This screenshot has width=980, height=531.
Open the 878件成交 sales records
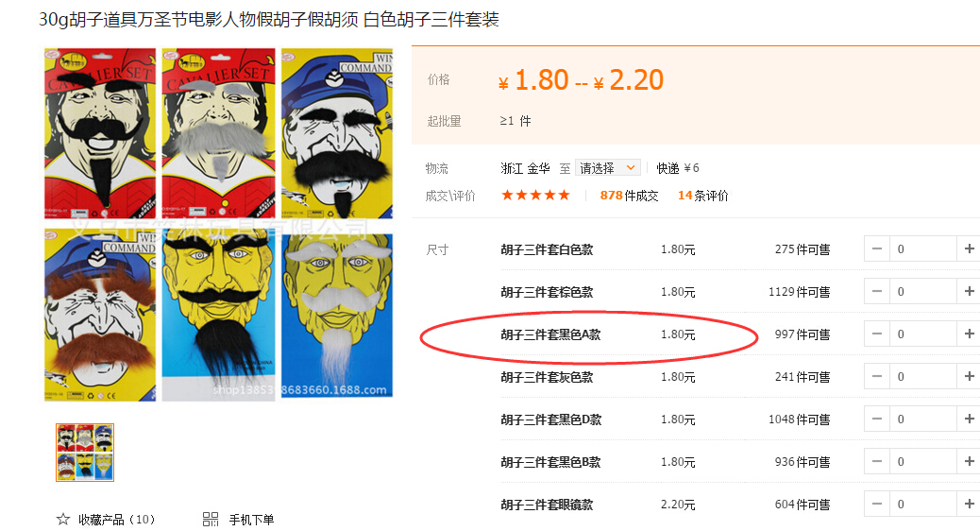629,196
